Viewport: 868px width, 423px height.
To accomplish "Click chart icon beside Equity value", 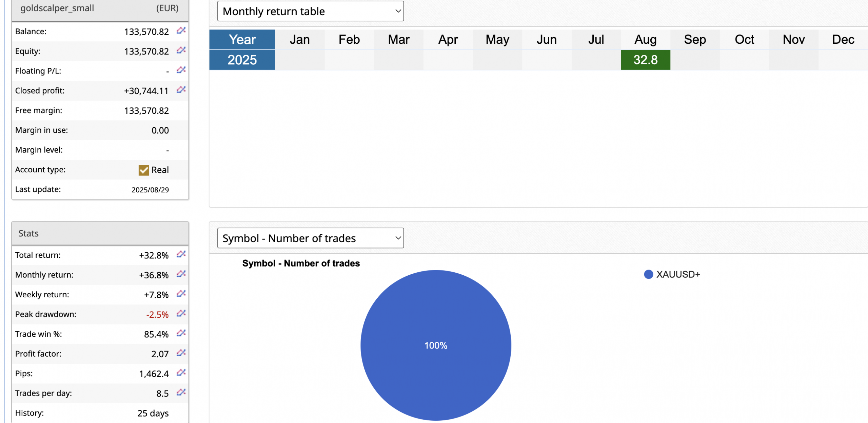I will coord(181,50).
